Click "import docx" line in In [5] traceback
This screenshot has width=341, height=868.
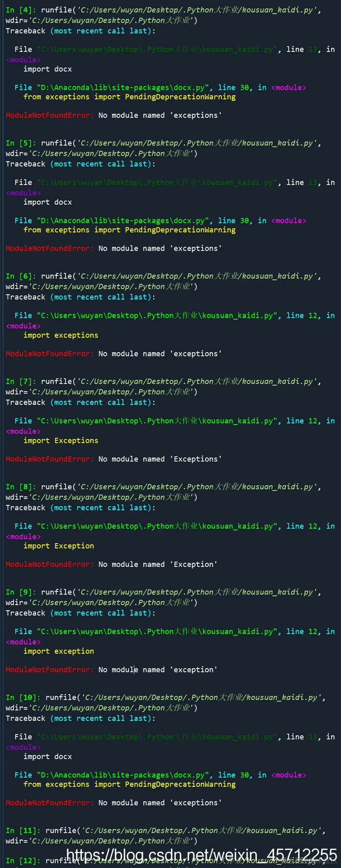(47, 202)
